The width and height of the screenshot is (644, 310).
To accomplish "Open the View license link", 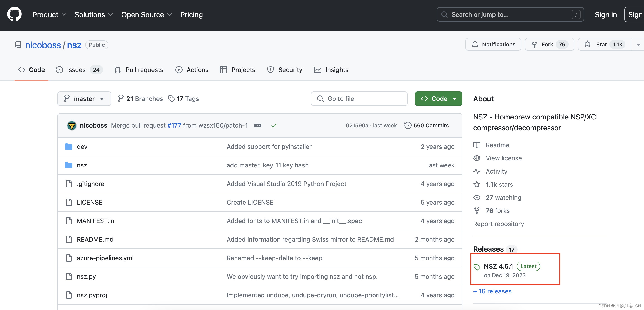I will (x=498, y=158).
